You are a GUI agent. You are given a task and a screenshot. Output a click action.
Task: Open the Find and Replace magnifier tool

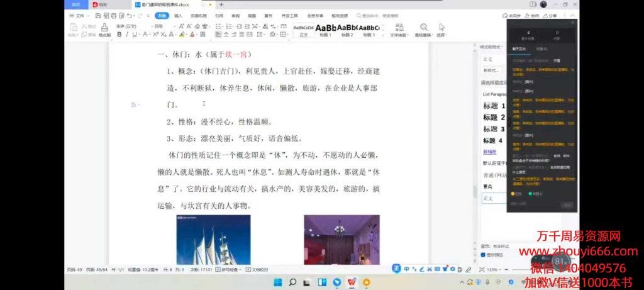[x=424, y=29]
